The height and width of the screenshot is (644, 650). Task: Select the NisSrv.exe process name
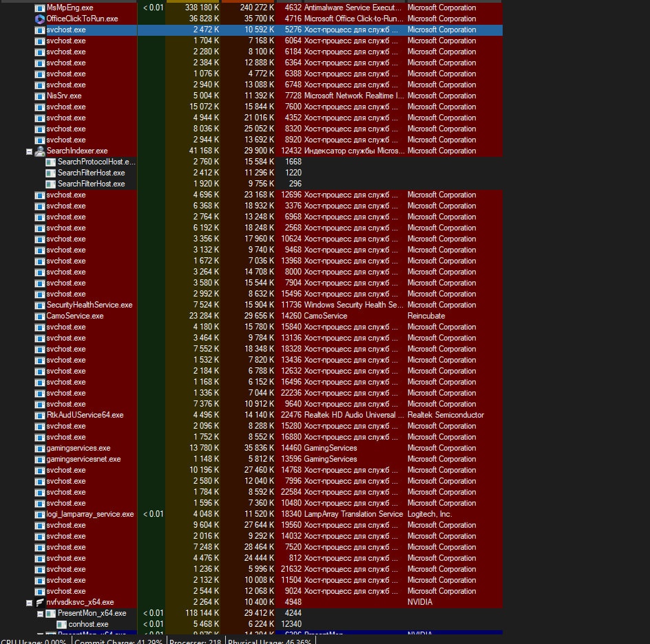64,96
